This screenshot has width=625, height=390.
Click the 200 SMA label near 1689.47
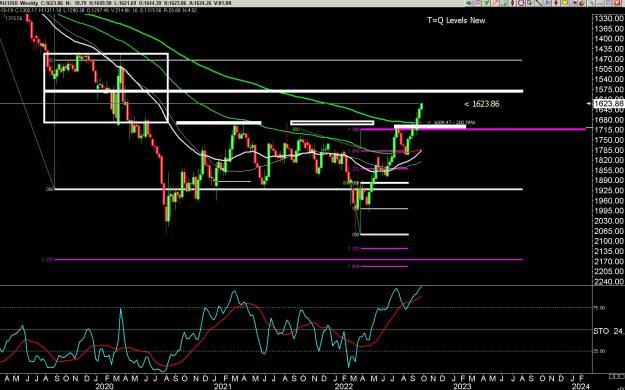(x=452, y=122)
